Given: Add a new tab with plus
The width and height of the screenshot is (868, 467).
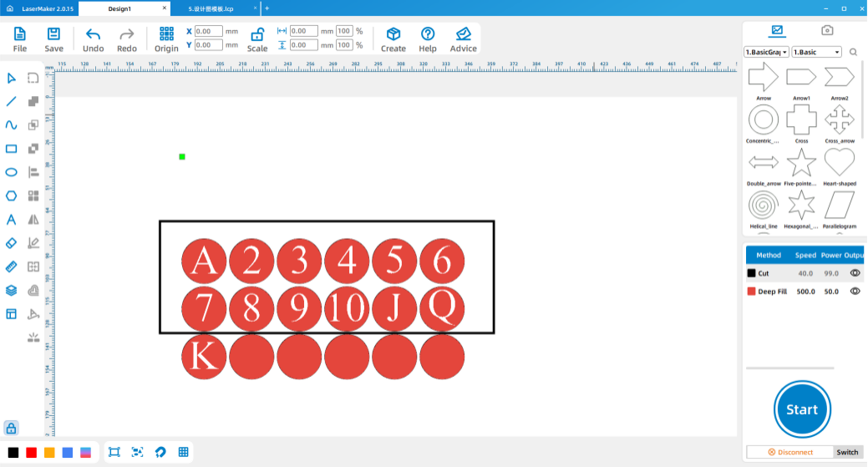Looking at the screenshot, I should tap(267, 8).
